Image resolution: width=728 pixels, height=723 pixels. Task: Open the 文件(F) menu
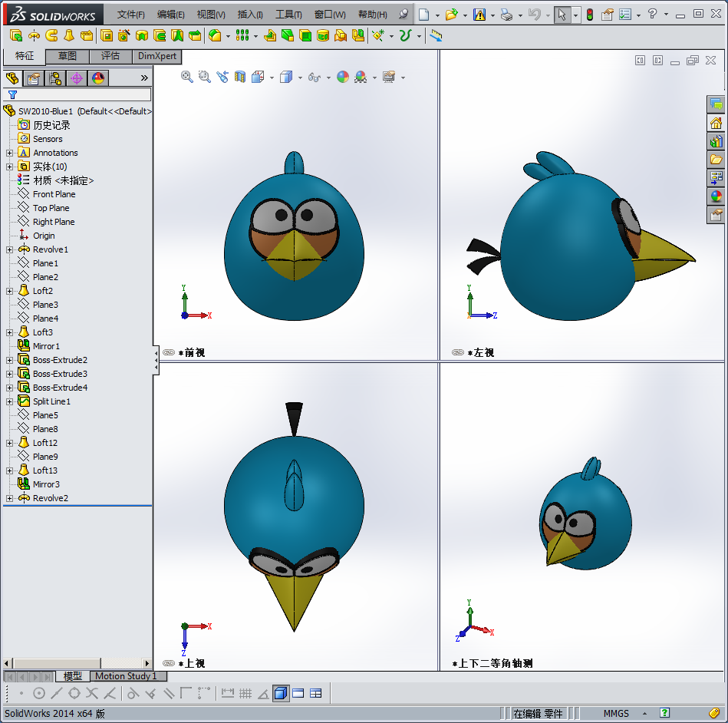point(131,15)
